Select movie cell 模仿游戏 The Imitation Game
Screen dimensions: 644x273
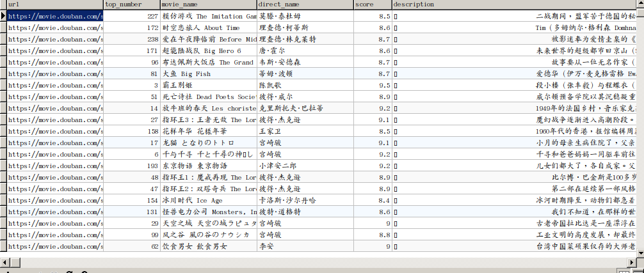209,17
